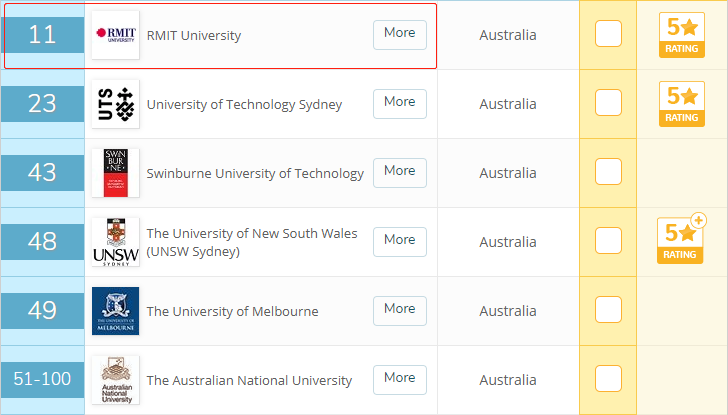Click the Australian National University logo
The image size is (728, 415).
pos(116,380)
